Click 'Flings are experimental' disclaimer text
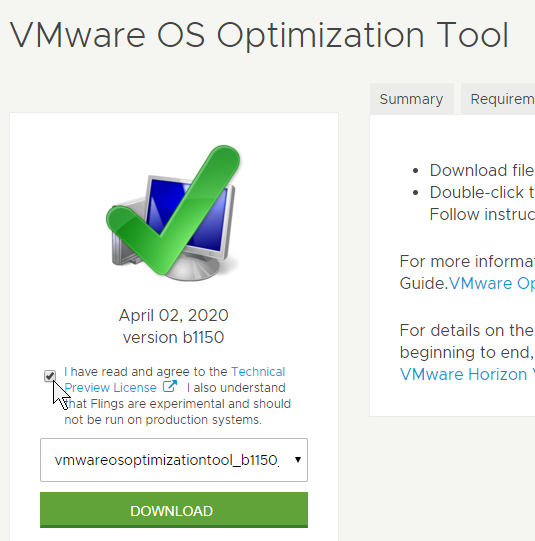 pos(177,412)
